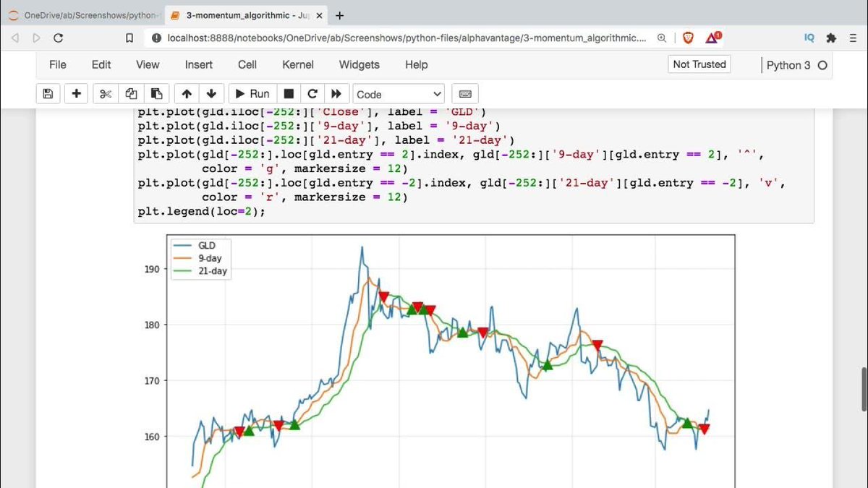The image size is (868, 488).
Task: Reload the browser page
Action: [60, 38]
